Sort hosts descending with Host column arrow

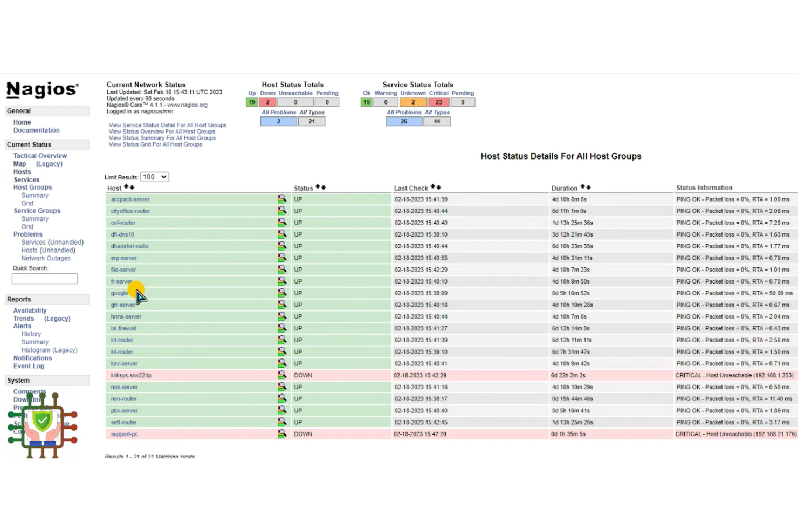pos(132,188)
